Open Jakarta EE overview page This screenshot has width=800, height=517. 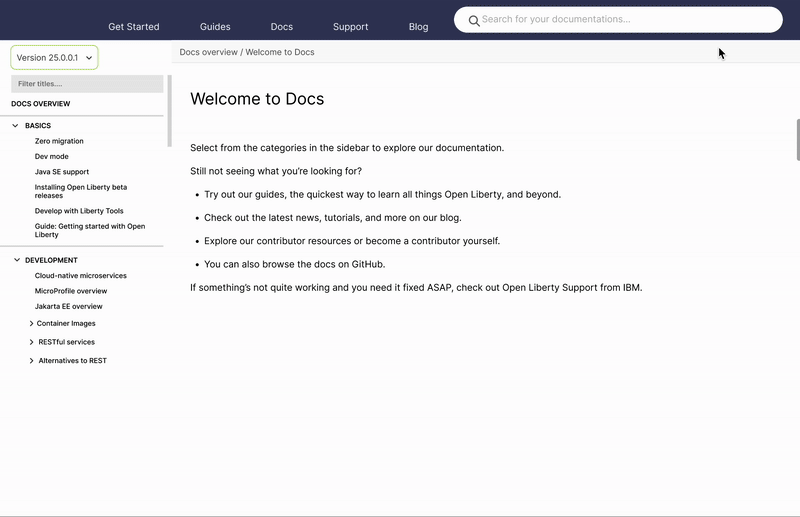pos(68,306)
